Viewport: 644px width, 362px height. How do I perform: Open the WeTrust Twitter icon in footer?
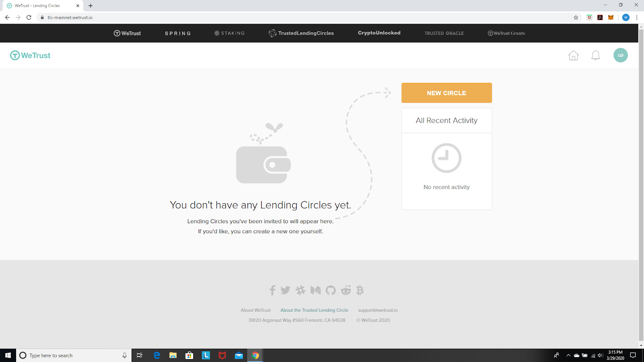pyautogui.click(x=285, y=290)
